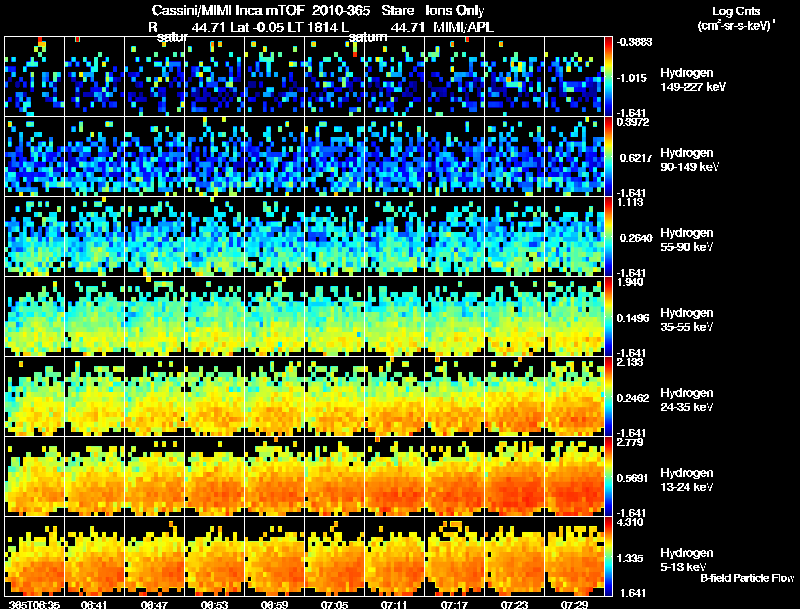Image resolution: width=800 pixels, height=609 pixels.
Task: Click the '(cm²-sr-s-keV)' units label
Action: [x=736, y=25]
